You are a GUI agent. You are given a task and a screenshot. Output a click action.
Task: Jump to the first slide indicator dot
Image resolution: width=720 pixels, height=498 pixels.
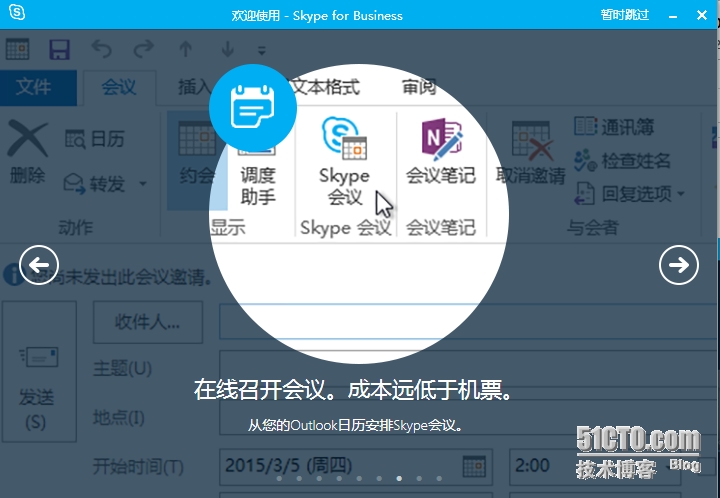click(279, 478)
